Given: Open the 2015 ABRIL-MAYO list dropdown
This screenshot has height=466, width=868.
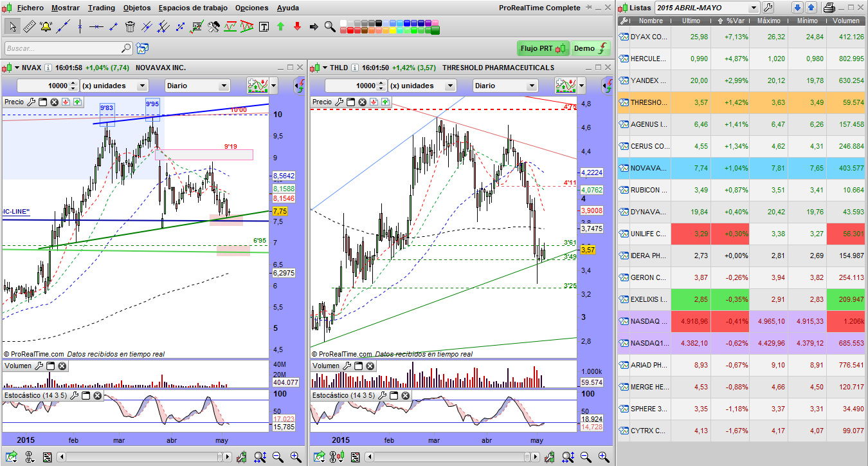Looking at the screenshot, I should click(x=754, y=8).
